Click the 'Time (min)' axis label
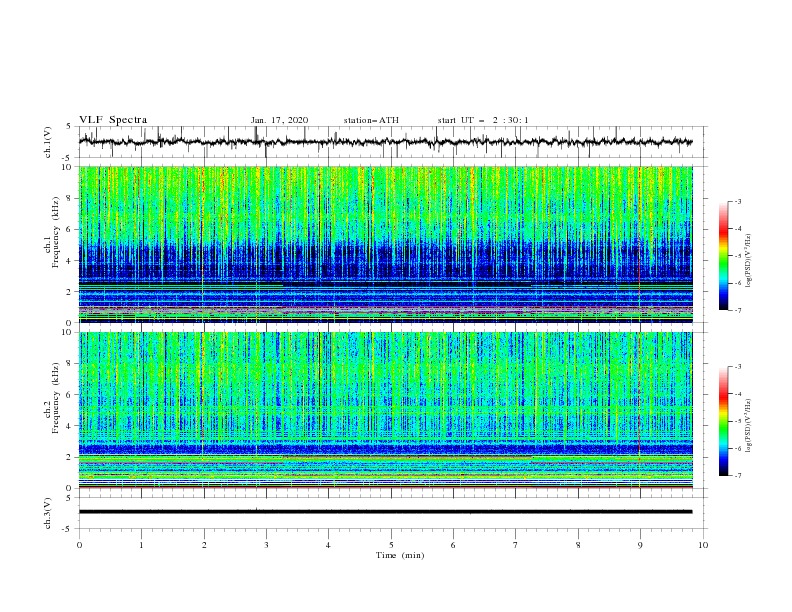Image resolution: width=792 pixels, height=612 pixels. (400, 555)
